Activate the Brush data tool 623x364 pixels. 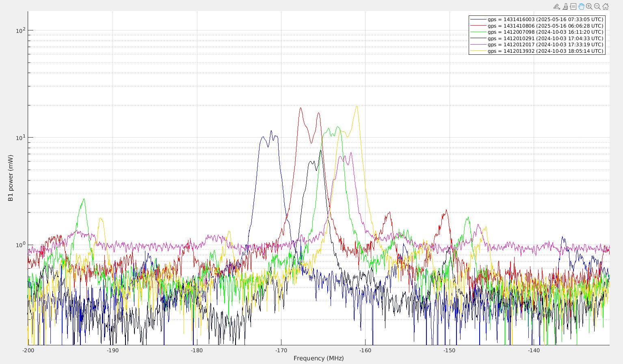[565, 6]
